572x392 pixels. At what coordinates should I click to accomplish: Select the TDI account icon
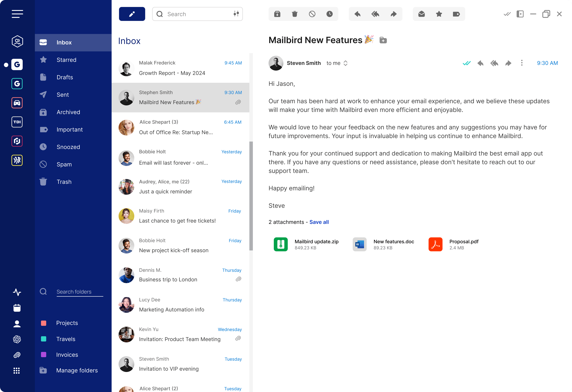17,122
